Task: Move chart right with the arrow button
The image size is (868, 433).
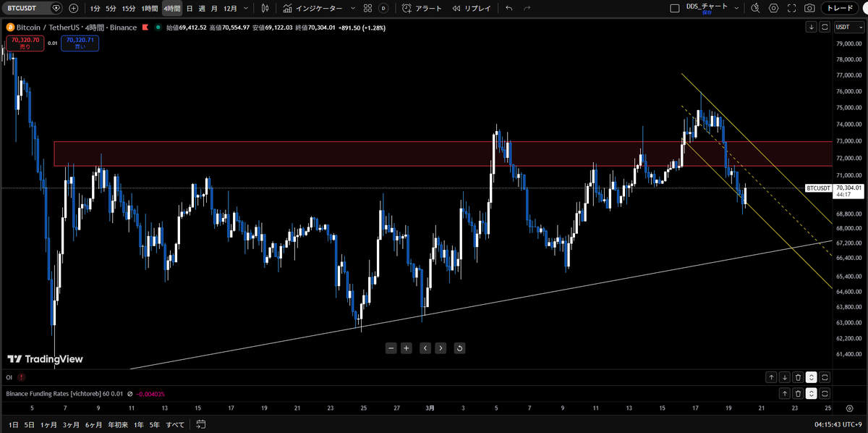Action: coord(441,348)
